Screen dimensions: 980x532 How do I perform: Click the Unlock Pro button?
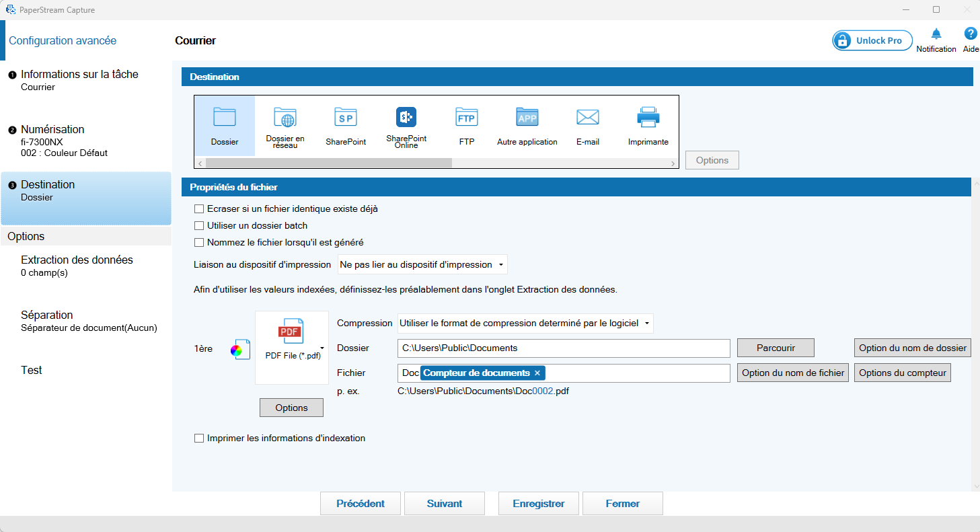(872, 40)
